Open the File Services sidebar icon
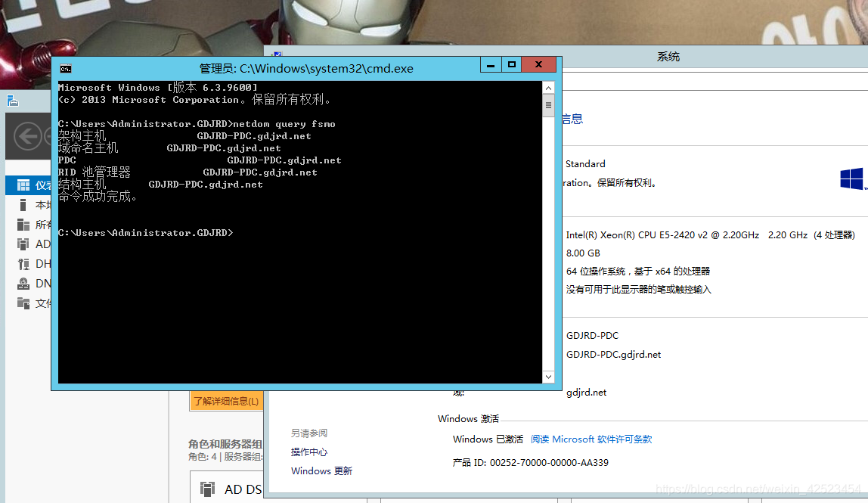 (23, 303)
